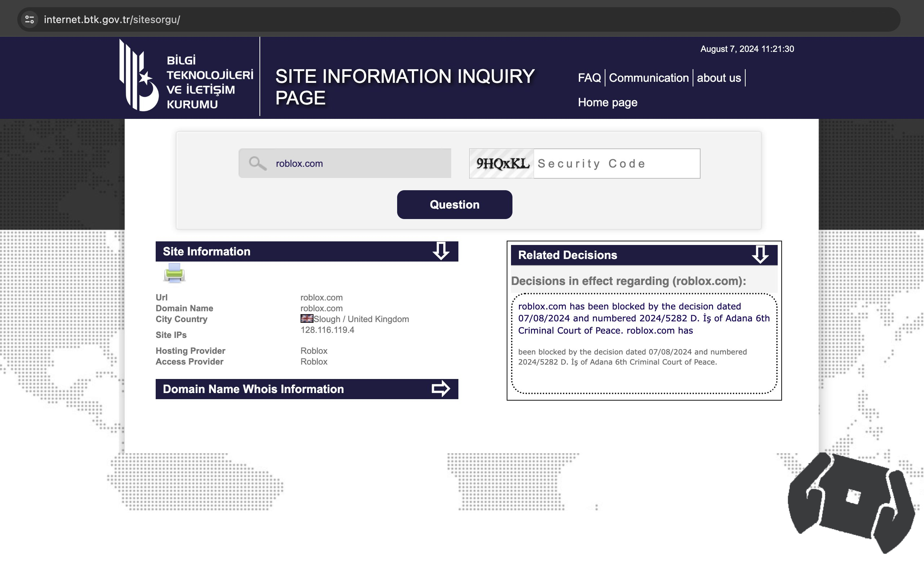
Task: Click the Url label
Action: [161, 297]
